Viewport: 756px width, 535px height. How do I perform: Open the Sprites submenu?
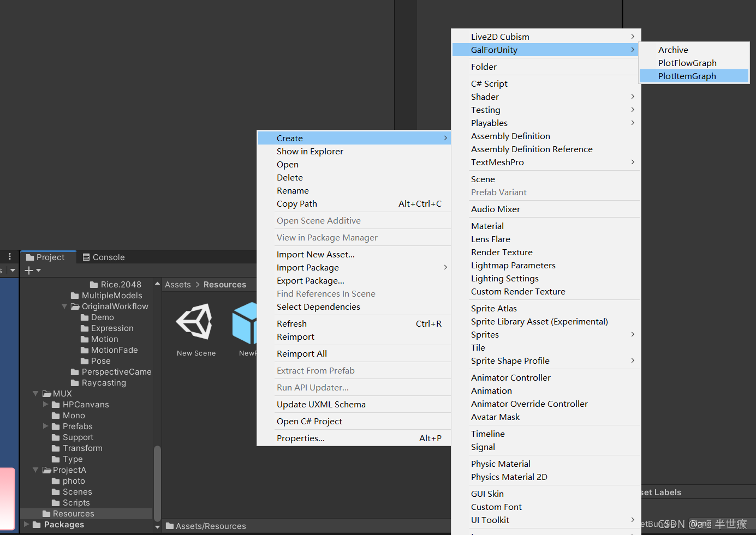click(x=546, y=334)
